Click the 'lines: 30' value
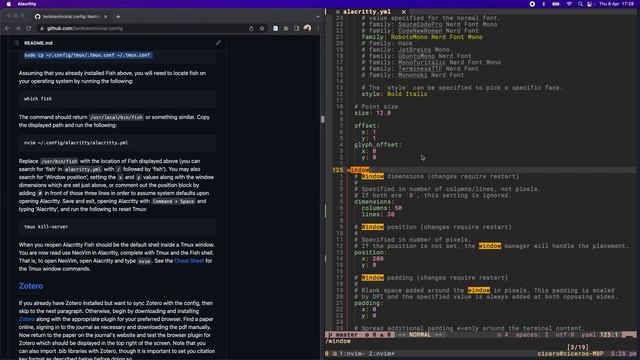 point(391,214)
